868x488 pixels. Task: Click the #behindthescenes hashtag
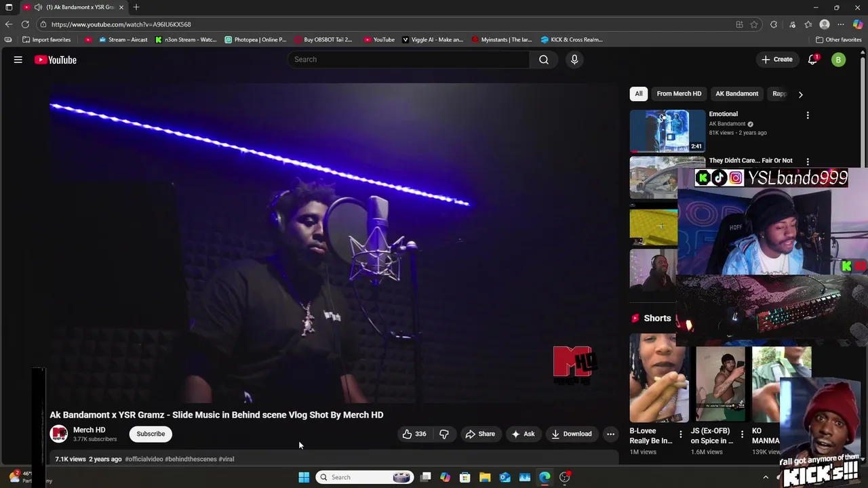click(191, 459)
